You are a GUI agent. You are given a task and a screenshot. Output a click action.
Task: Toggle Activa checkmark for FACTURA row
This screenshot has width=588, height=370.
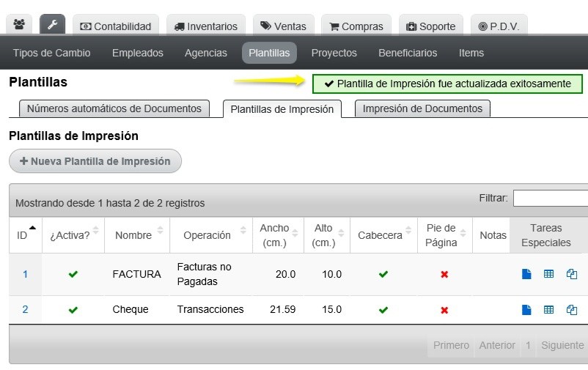[x=73, y=274]
